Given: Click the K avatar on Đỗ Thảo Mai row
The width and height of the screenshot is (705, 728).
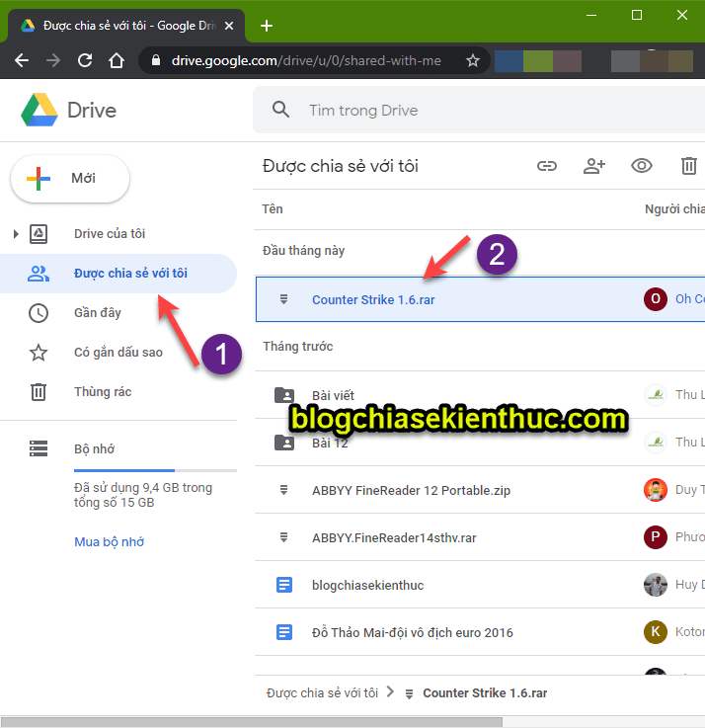Looking at the screenshot, I should 656,632.
